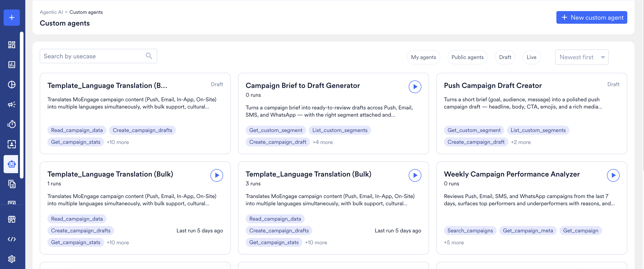The width and height of the screenshot is (644, 269).
Task: Click the blue plus create button in the sidebar
Action: 12,17
